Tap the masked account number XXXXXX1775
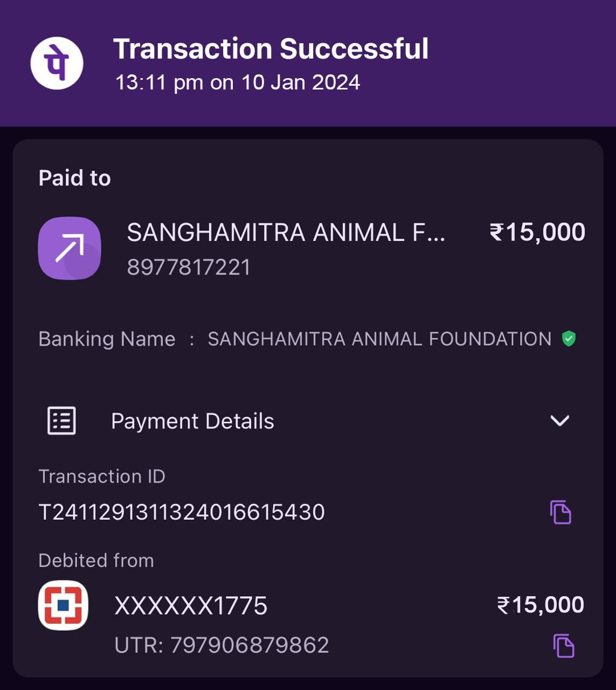Screen dimensions: 616x690 pyautogui.click(x=191, y=606)
